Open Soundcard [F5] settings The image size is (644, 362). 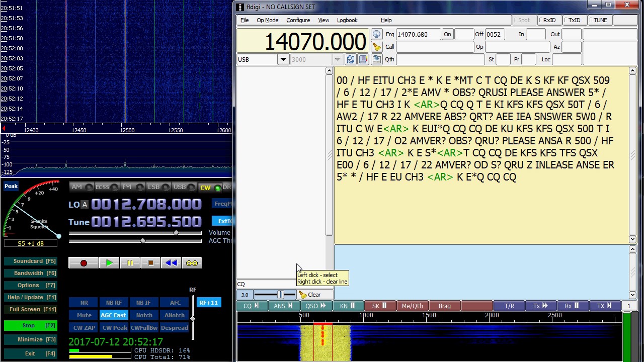point(30,261)
